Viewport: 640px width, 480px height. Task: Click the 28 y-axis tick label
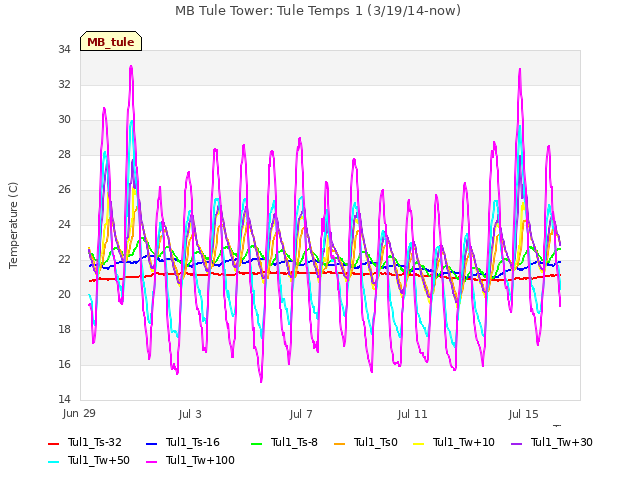(64, 154)
